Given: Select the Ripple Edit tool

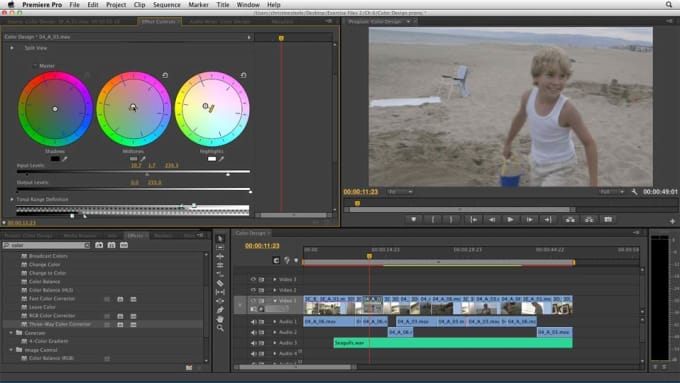Looking at the screenshot, I should tap(220, 256).
